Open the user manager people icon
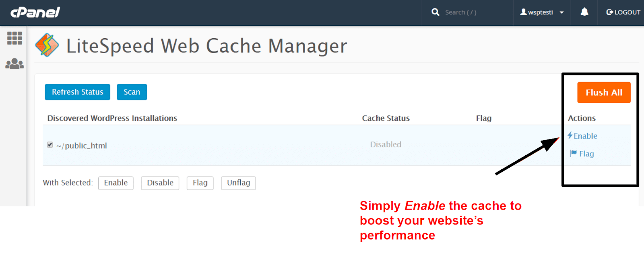 tap(14, 64)
